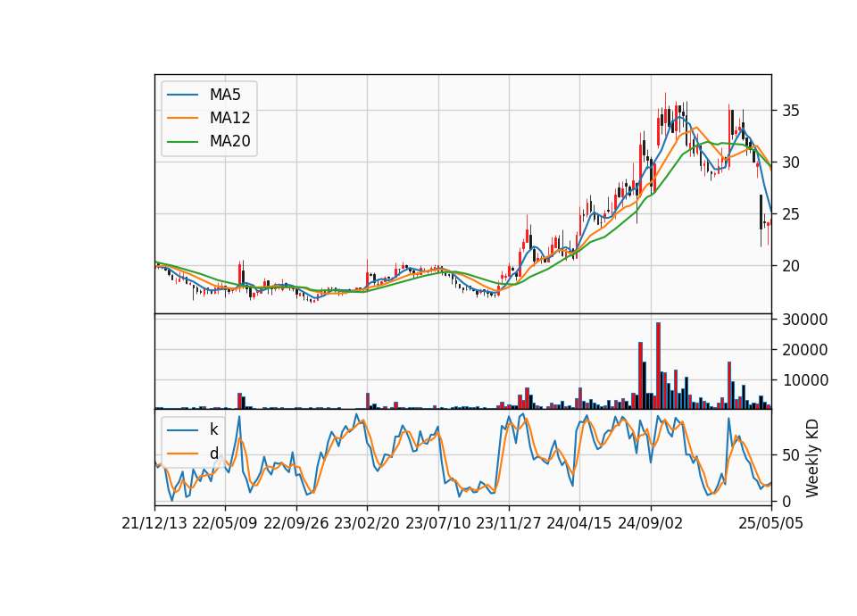Click the volume axis value 20000

[804, 350]
